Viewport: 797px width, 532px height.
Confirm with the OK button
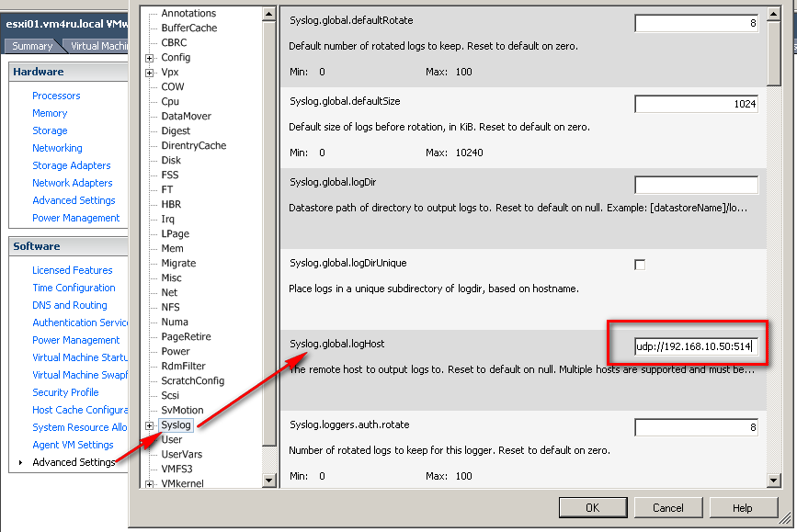593,507
